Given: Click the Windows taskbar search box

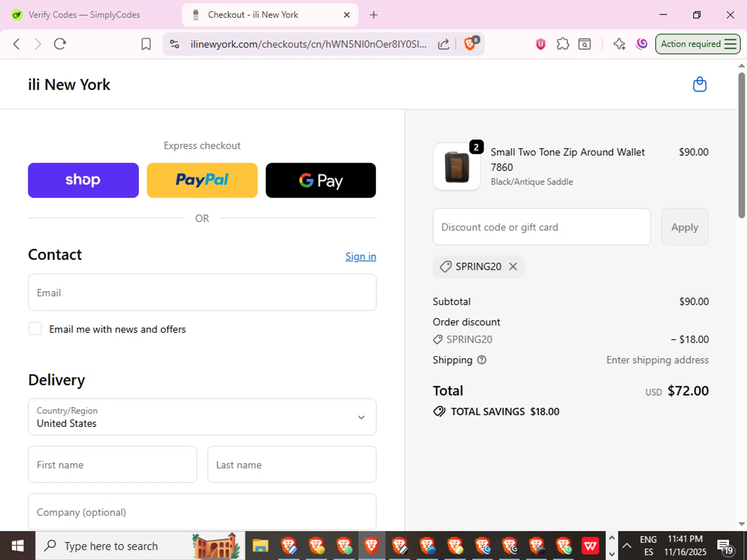Looking at the screenshot, I should tap(140, 546).
